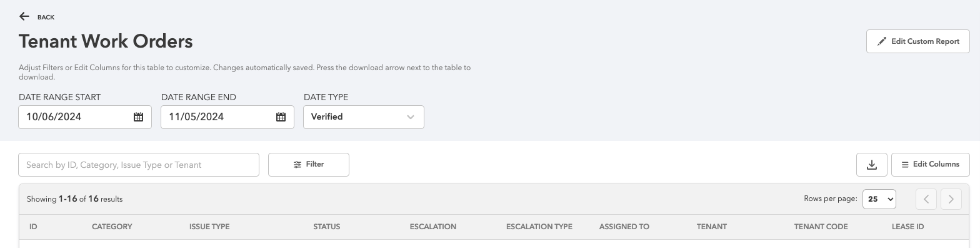
Task: Open the Date Range End calendar icon
Action: [x=281, y=117]
